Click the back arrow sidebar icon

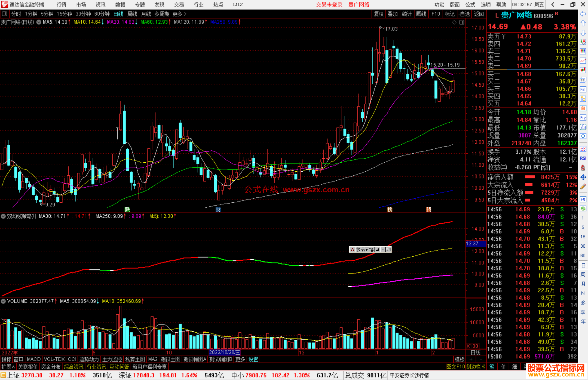tap(583, 14)
